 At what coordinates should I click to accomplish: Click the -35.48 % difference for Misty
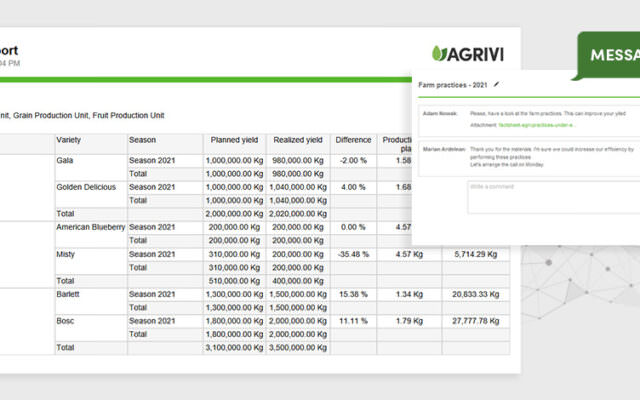pyautogui.click(x=353, y=254)
